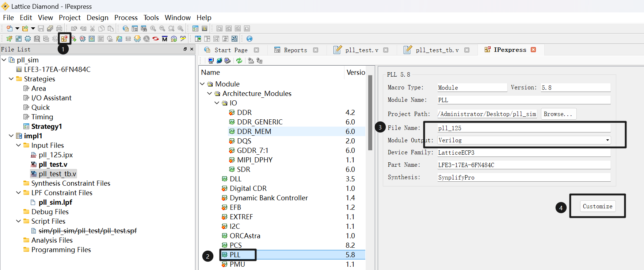The width and height of the screenshot is (644, 270).
Task: Switch to the pll_test_tb.v tab
Action: point(437,50)
